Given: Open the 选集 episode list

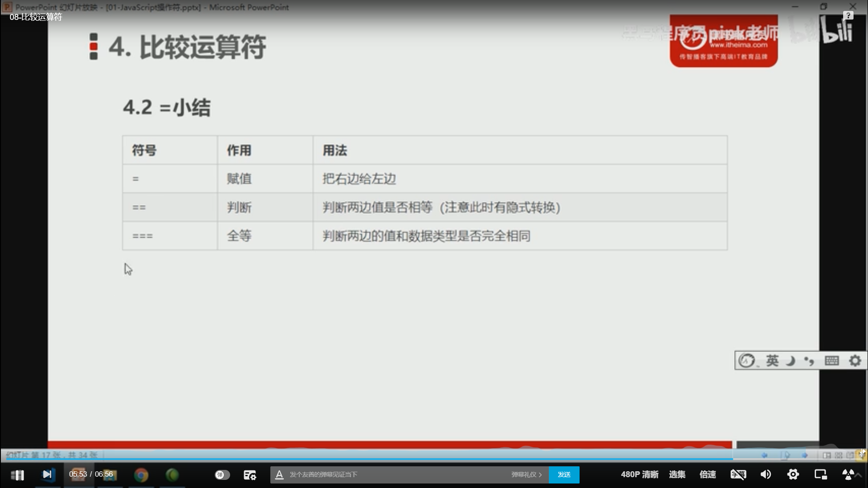Looking at the screenshot, I should pos(677,474).
